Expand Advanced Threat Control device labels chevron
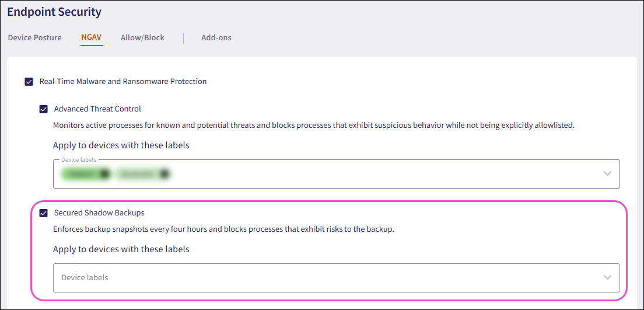This screenshot has width=644, height=310. coord(607,173)
